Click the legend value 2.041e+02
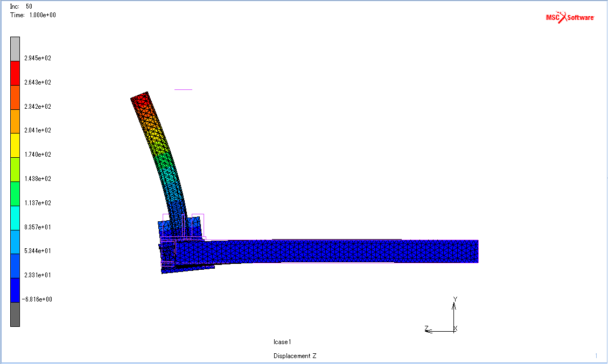This screenshot has width=608, height=364. (x=38, y=130)
